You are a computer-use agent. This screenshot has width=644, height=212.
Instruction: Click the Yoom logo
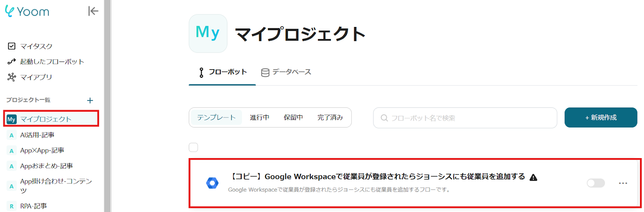coord(27,11)
